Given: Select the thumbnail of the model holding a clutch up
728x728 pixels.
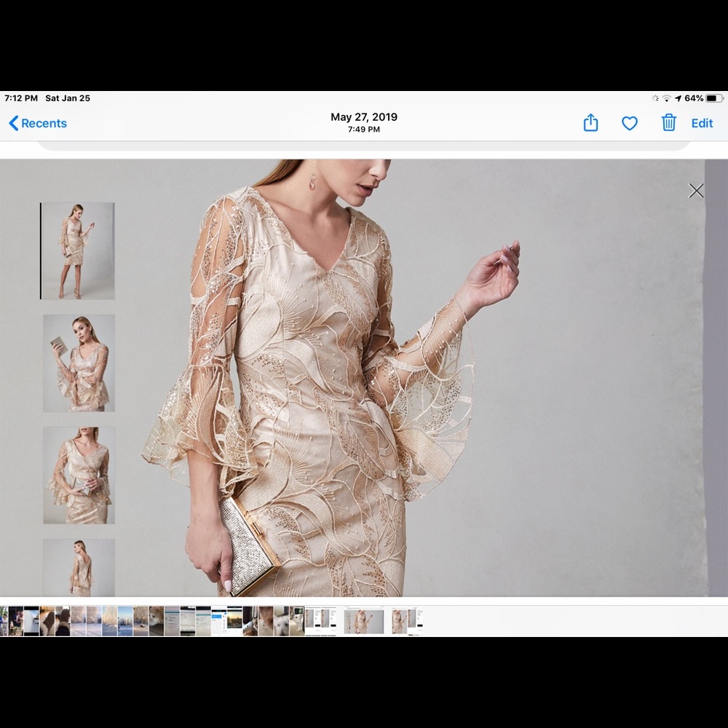Looking at the screenshot, I should click(79, 363).
